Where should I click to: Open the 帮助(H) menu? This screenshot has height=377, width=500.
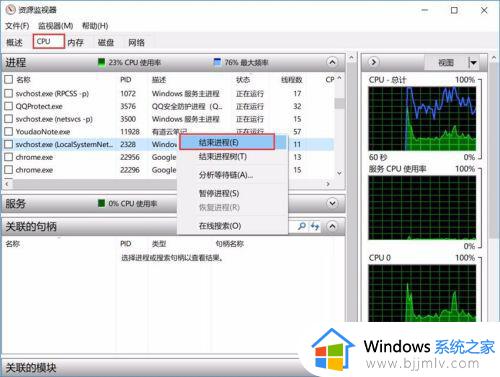[95, 26]
